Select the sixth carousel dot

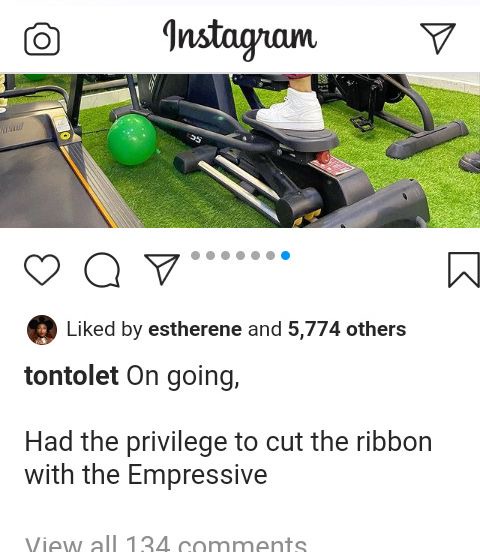(270, 255)
